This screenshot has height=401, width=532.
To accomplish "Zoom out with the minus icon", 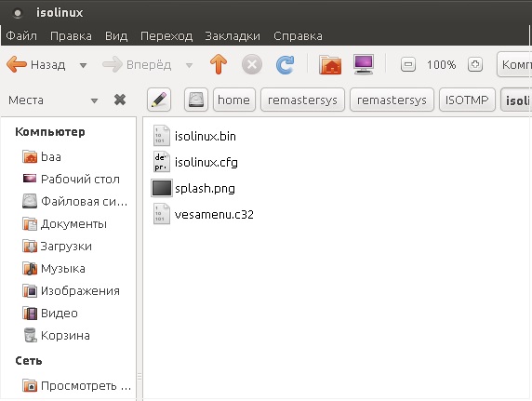I will 407,64.
